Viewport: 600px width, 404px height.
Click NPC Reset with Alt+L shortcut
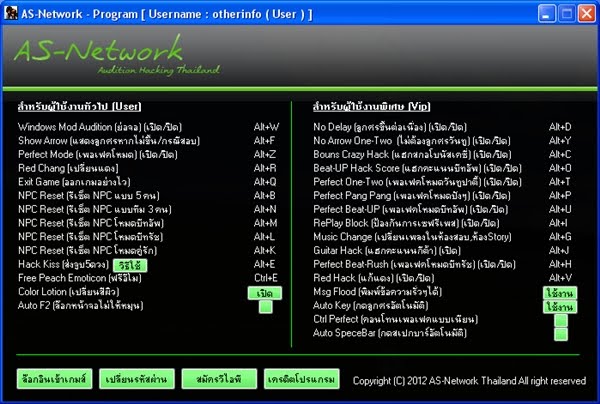point(91,237)
